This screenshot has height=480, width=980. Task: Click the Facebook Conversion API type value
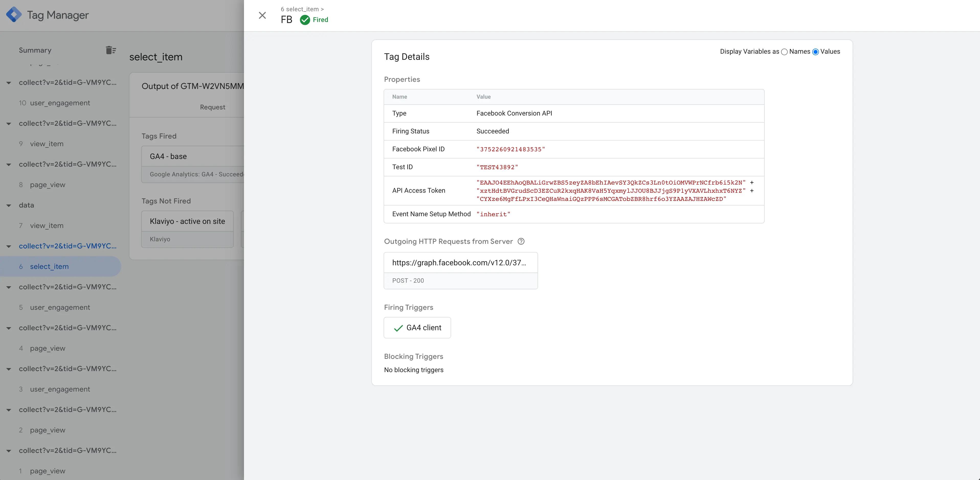coord(514,113)
